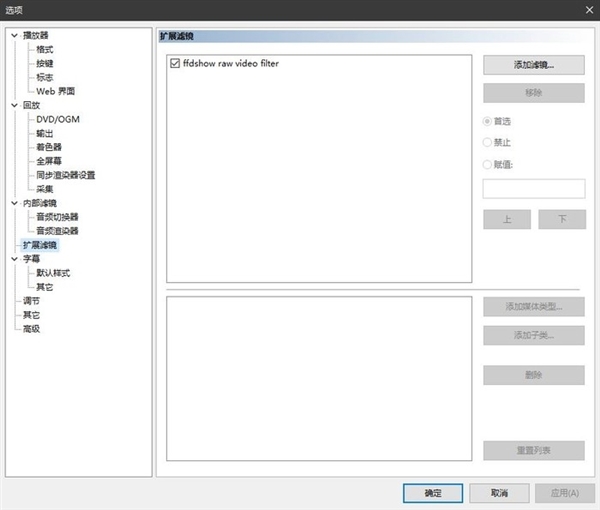
Task: Select 同步渲染器设置 in the tree
Action: (x=66, y=175)
